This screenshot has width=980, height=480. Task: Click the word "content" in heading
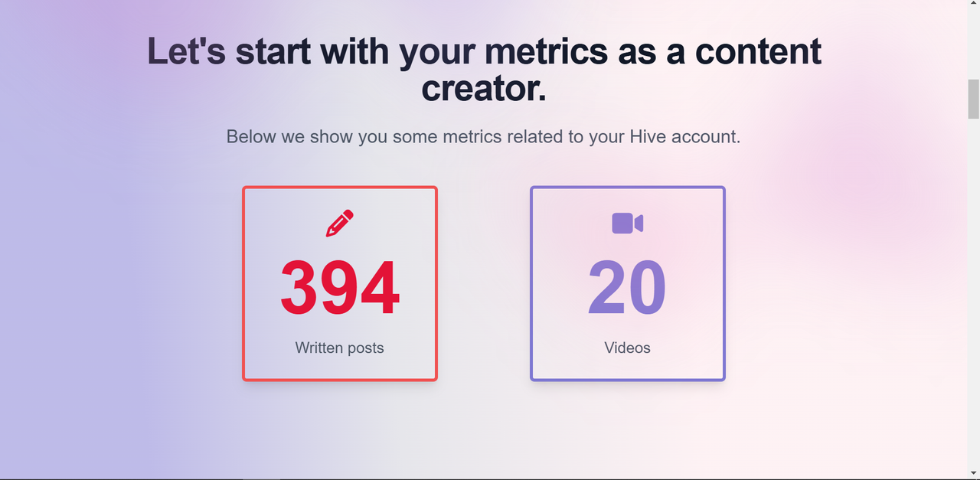[758, 51]
